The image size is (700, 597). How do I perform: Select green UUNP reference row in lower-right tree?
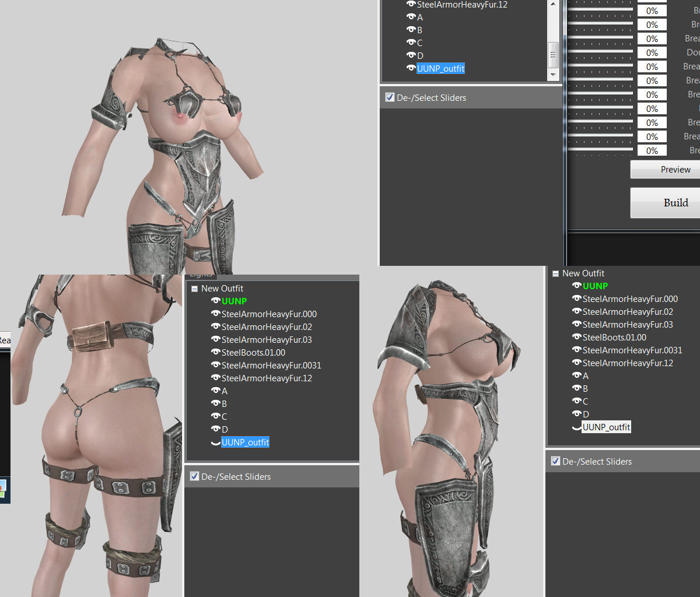595,286
